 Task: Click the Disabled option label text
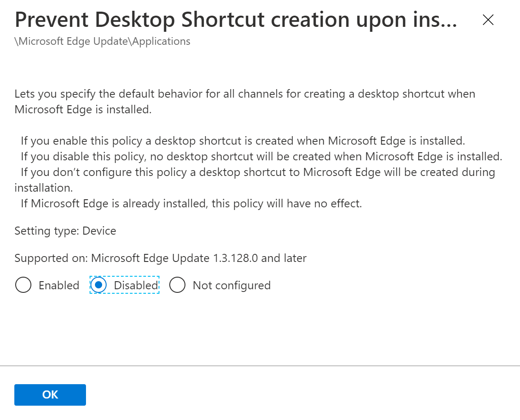pos(134,285)
